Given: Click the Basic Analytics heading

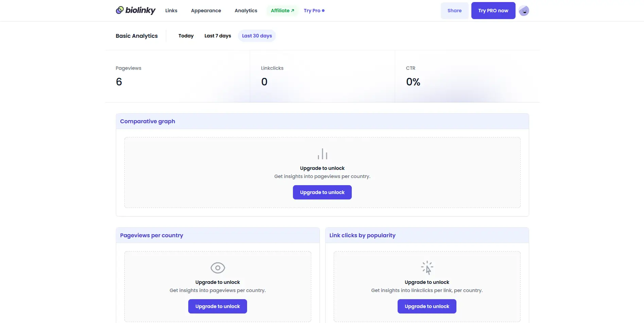Looking at the screenshot, I should [x=137, y=36].
